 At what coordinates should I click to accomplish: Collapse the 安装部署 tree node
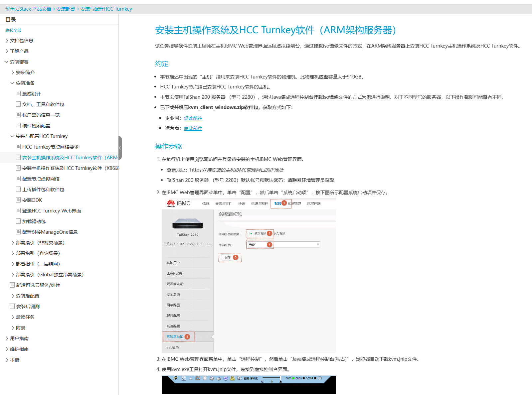pos(6,62)
